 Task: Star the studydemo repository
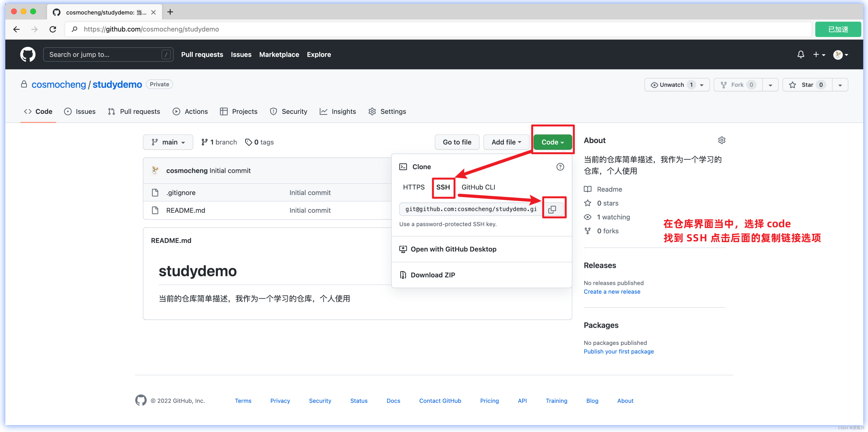(x=807, y=85)
